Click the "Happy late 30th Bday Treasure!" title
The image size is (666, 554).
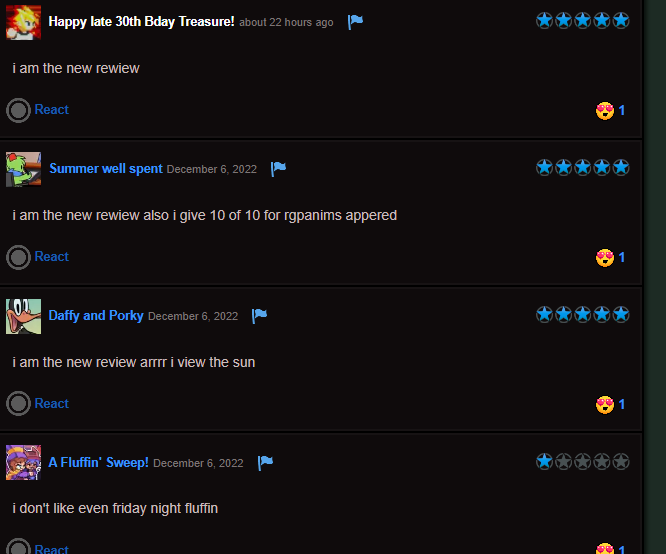tap(141, 22)
